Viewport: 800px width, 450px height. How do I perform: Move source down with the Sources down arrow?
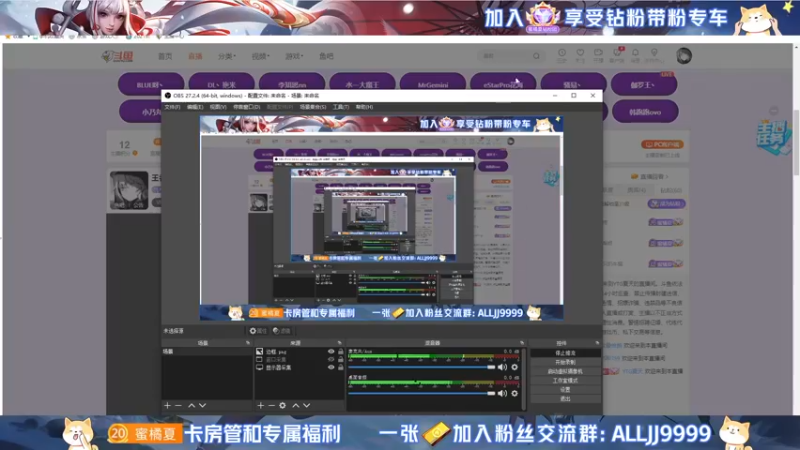[307, 405]
